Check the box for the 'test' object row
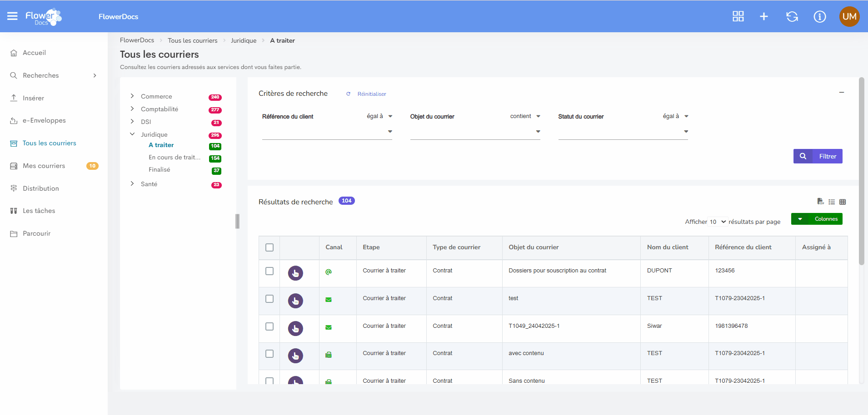868x415 pixels. click(x=269, y=299)
